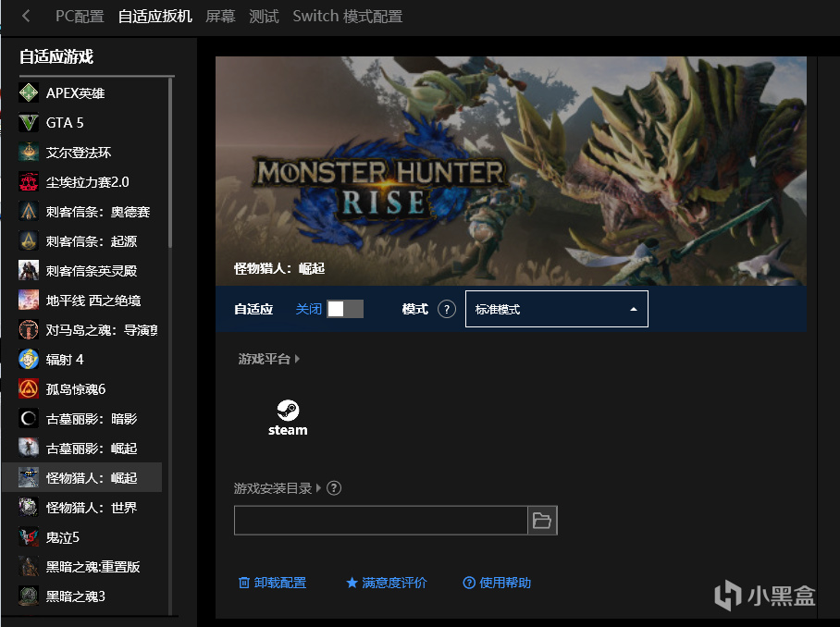Select the 怪物猎人：世界 icon

pyautogui.click(x=29, y=508)
